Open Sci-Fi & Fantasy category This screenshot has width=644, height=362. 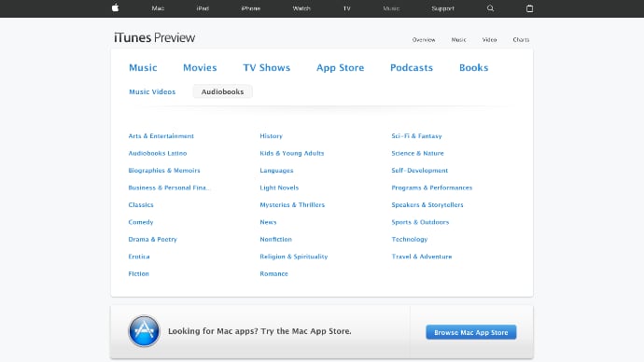[x=416, y=136]
